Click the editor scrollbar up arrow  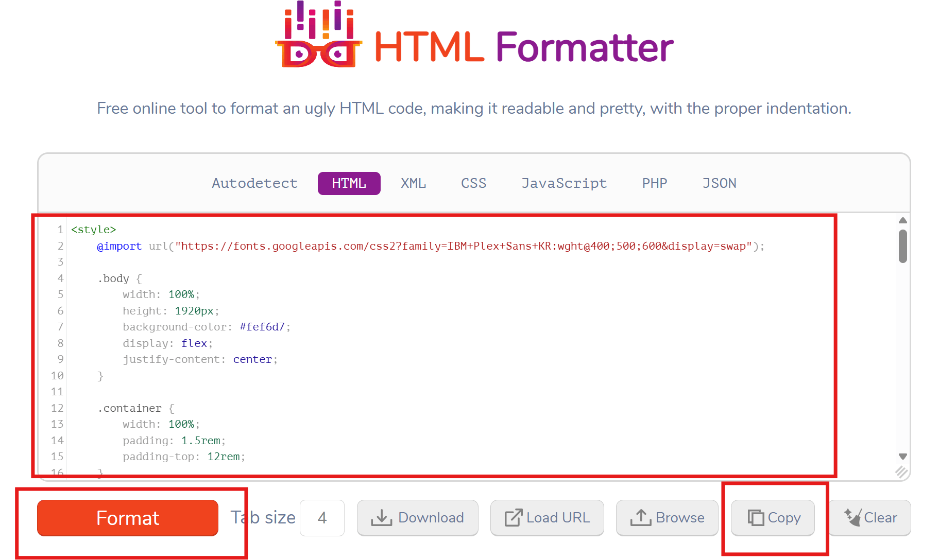[902, 221]
